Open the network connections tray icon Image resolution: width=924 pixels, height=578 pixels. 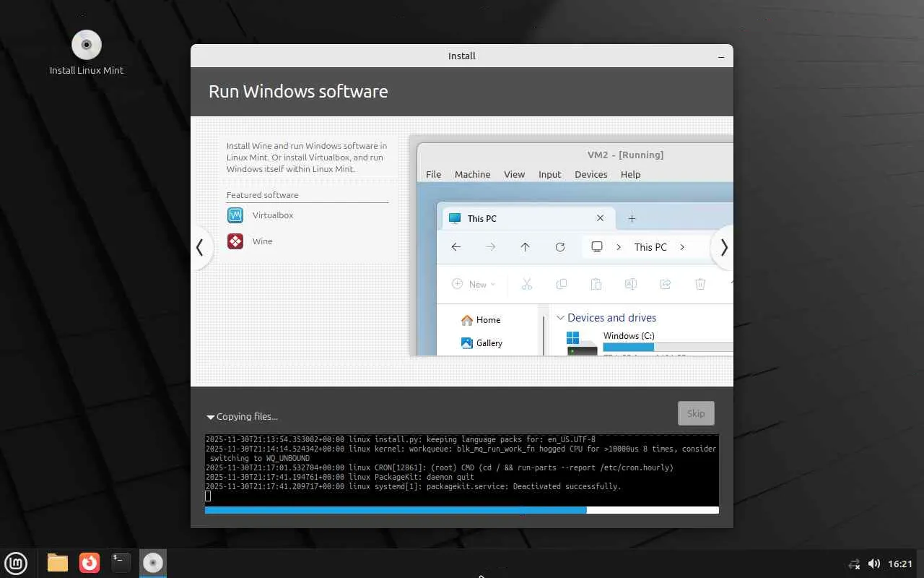pyautogui.click(x=855, y=564)
